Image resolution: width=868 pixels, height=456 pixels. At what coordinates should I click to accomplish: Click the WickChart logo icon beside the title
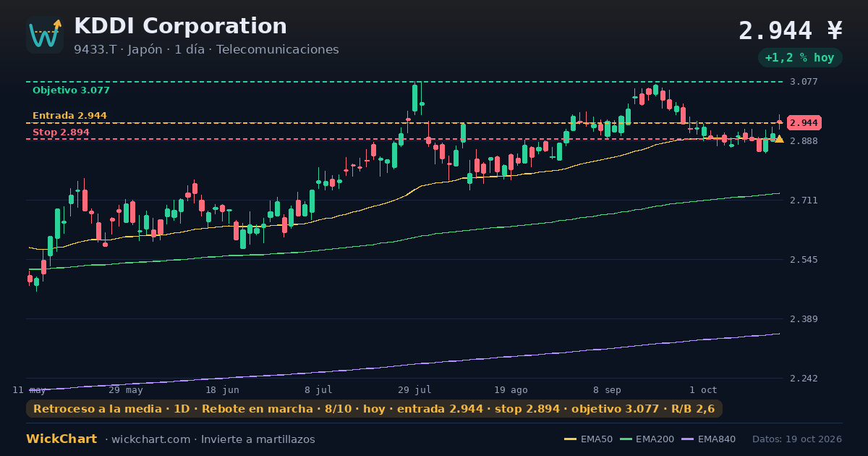pos(45,35)
